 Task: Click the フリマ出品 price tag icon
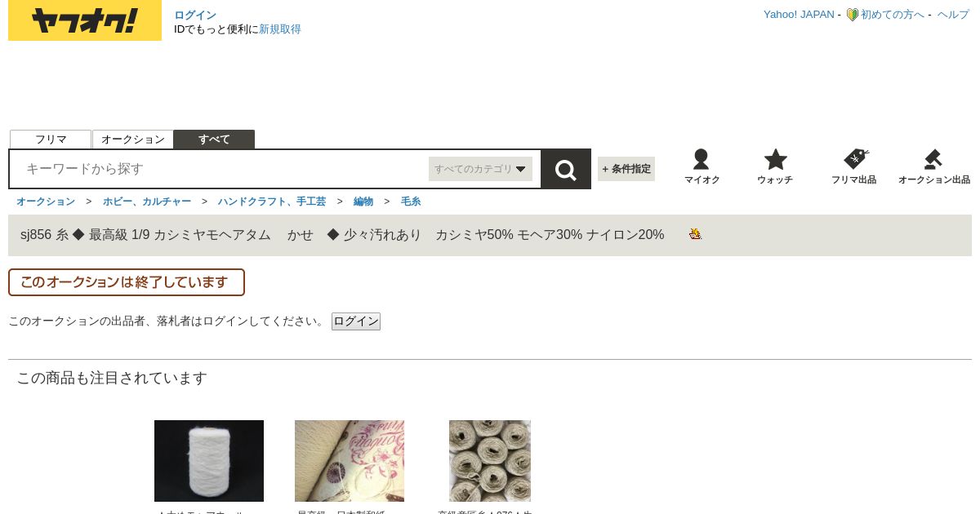[x=854, y=159]
